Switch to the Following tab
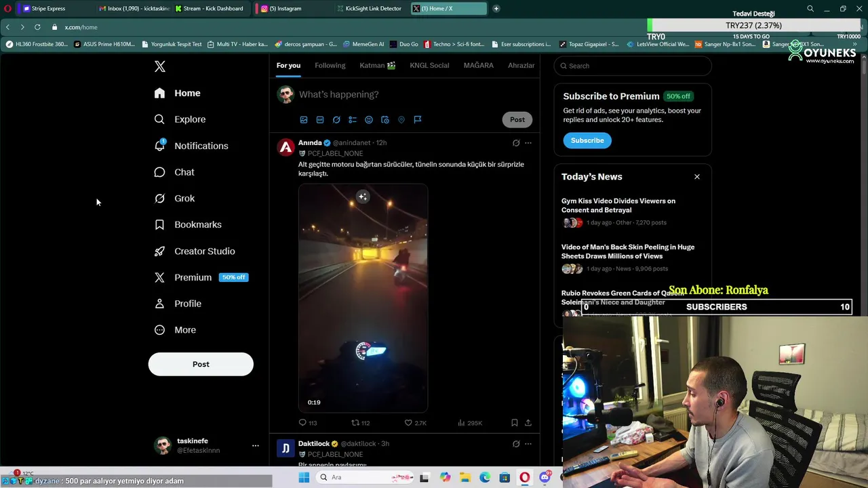Image resolution: width=868 pixels, height=488 pixels. click(330, 65)
